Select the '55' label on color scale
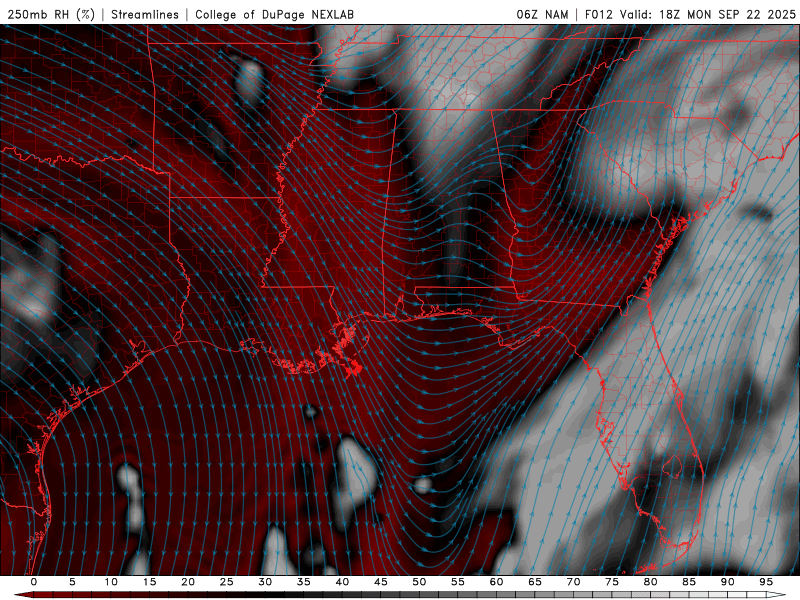Viewport: 800px width, 600px height. pyautogui.click(x=458, y=582)
